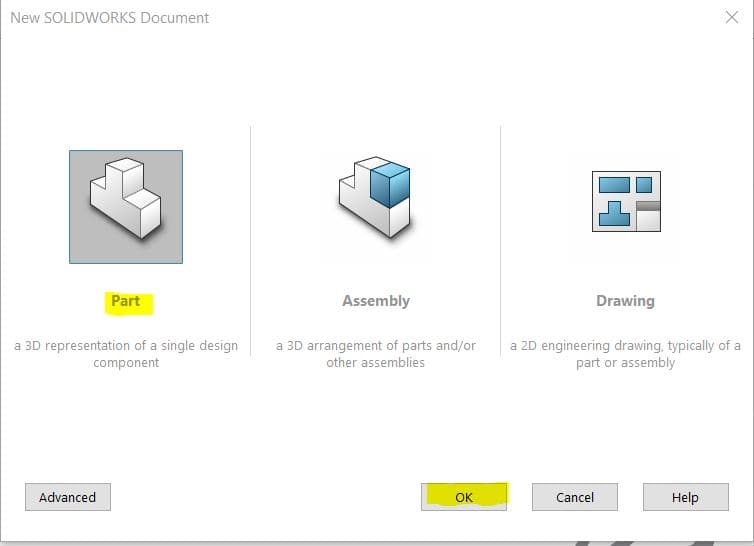
Task: Click the highlighted Part label
Action: coord(126,300)
